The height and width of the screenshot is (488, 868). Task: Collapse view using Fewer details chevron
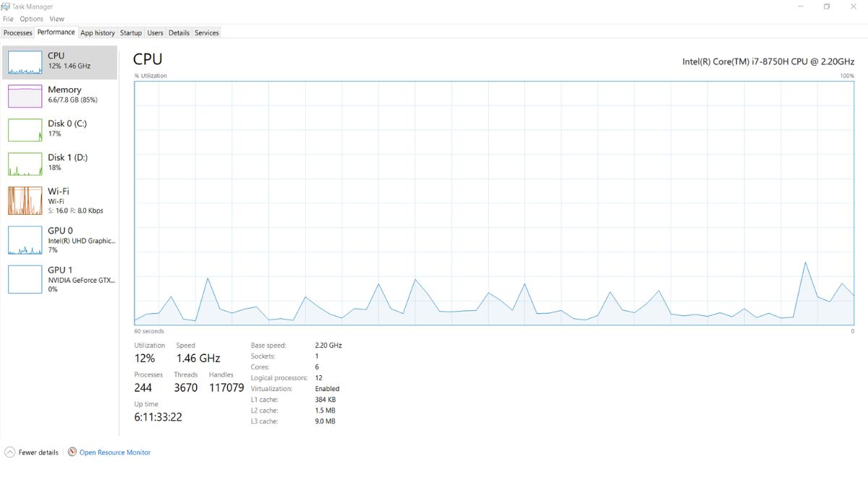(x=9, y=452)
